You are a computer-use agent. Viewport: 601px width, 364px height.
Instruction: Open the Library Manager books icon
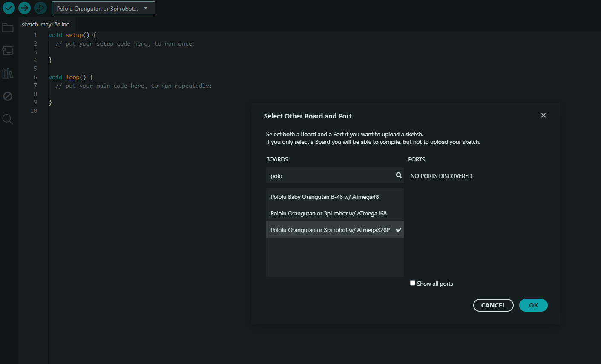click(8, 73)
